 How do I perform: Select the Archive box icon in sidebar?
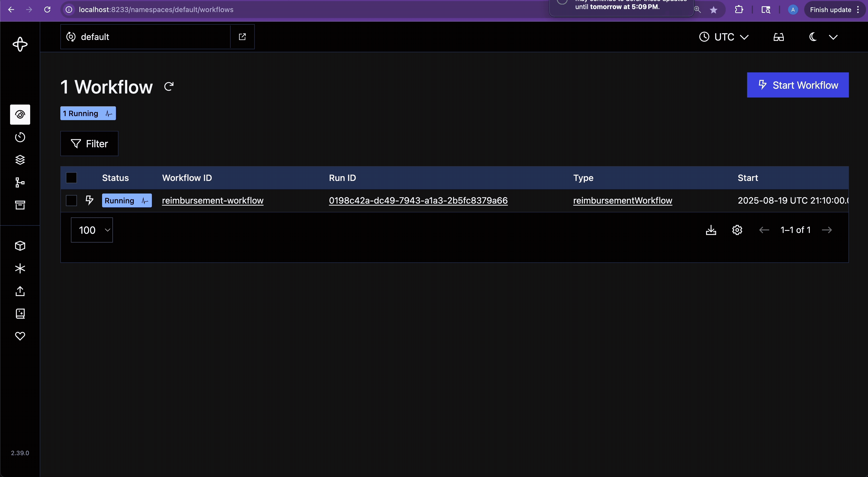click(x=20, y=205)
